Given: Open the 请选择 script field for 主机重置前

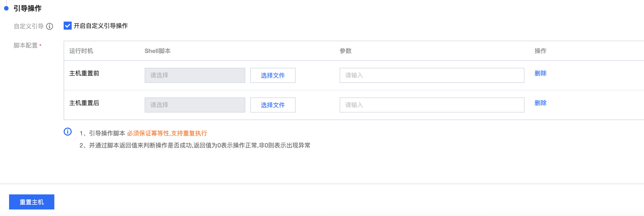Looking at the screenshot, I should [x=195, y=75].
